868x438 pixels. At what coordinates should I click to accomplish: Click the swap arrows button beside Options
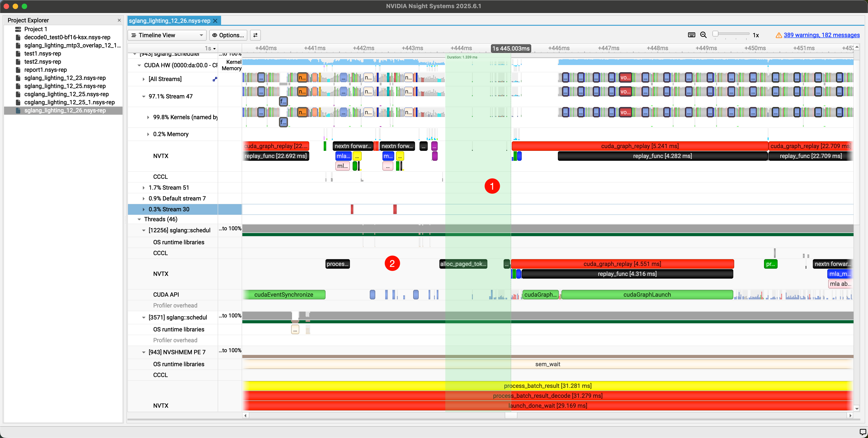click(x=255, y=35)
